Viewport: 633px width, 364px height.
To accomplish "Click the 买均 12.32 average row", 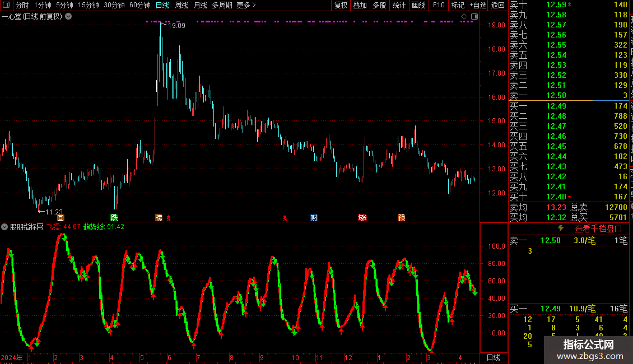I will tap(538, 217).
